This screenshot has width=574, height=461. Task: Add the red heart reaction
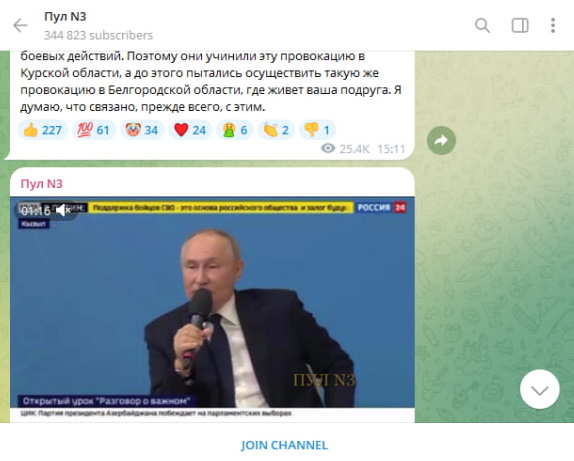[x=190, y=130]
